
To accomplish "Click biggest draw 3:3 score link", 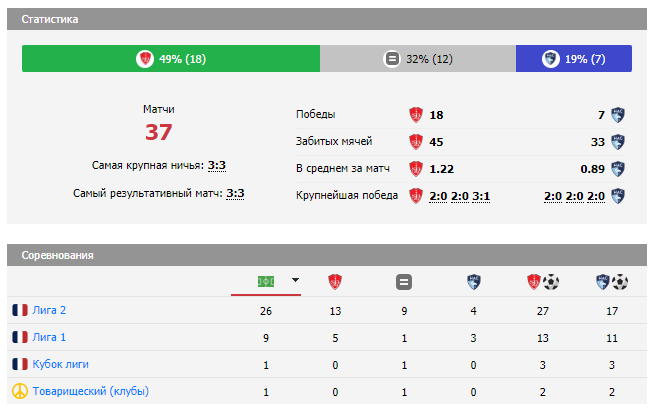I will (x=216, y=166).
